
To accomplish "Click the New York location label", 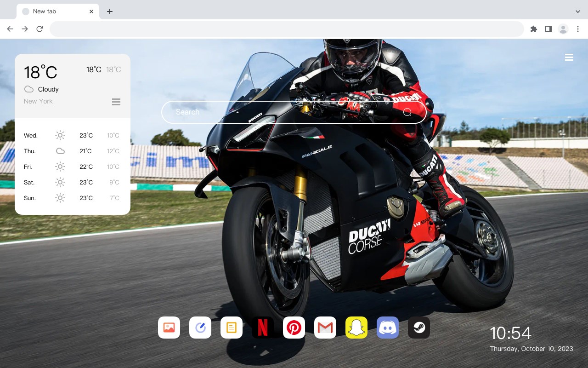I will coord(38,101).
